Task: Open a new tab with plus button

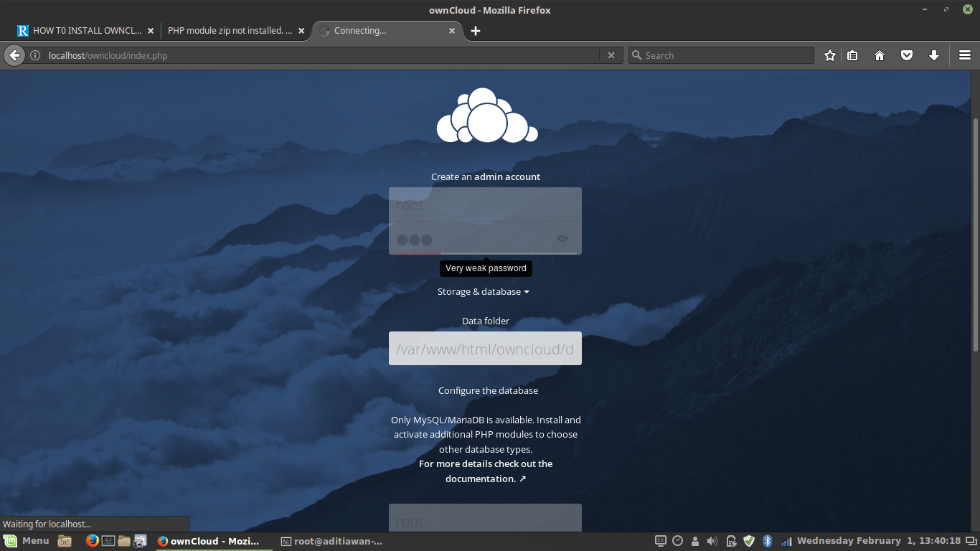Action: [476, 31]
